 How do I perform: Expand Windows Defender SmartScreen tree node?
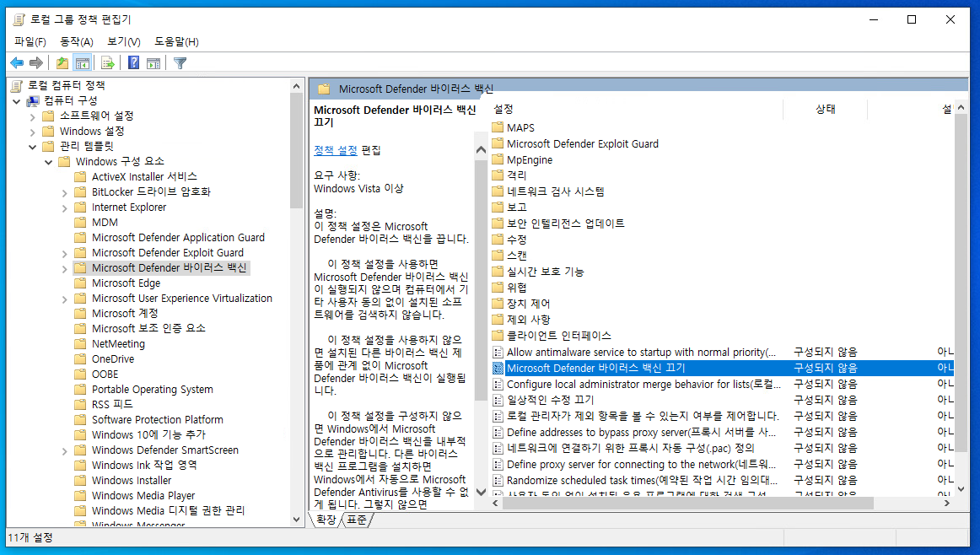[64, 450]
